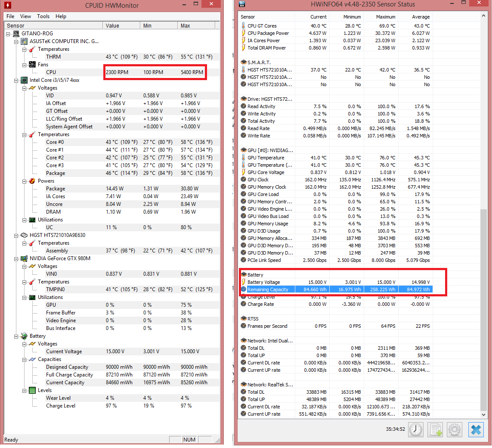This screenshot has width=492, height=448.
Task: Click the HWMonitor title bar app icon
Action: coord(8,5)
